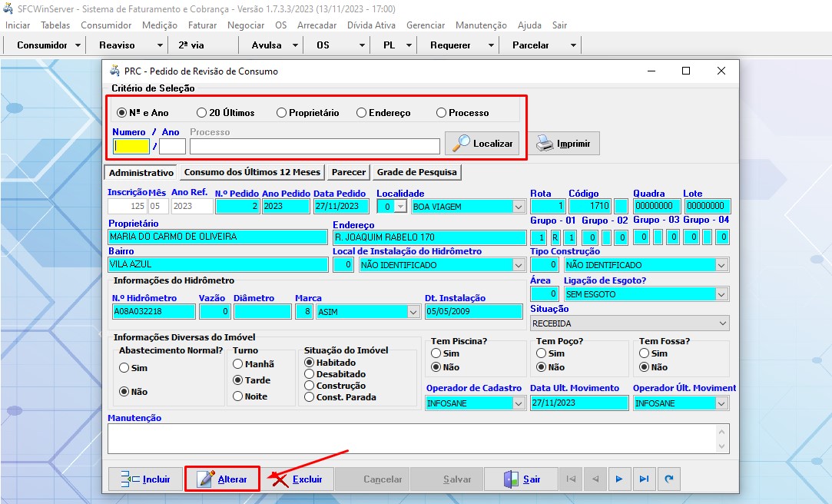The height and width of the screenshot is (504, 832).
Task: Click the Imprimir printer button
Action: coord(563,144)
